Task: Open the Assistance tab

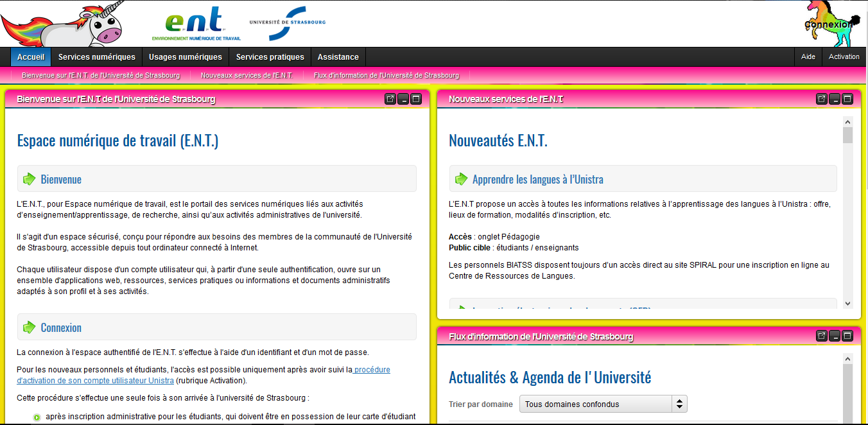Action: (x=338, y=56)
